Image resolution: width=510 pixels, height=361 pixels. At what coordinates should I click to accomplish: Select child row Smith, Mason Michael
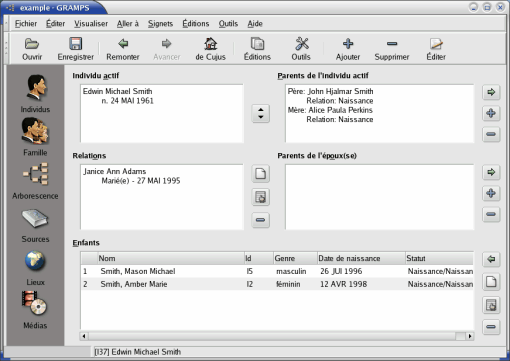(x=277, y=271)
